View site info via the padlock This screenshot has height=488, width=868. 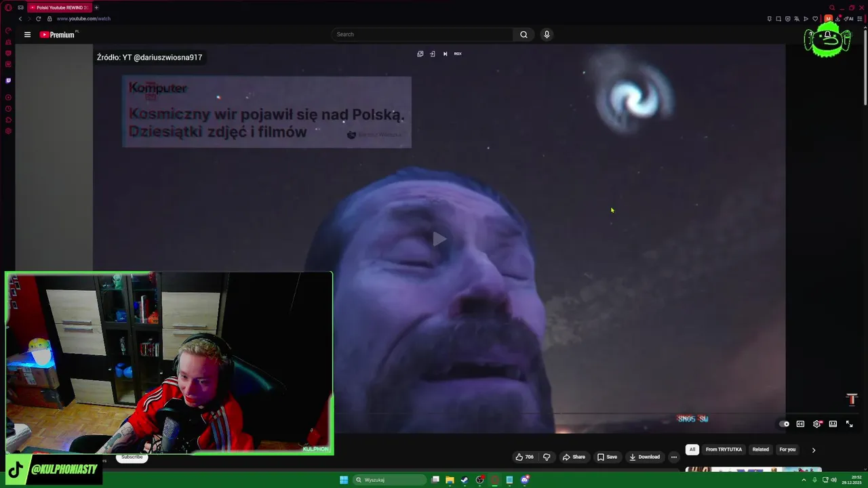[x=50, y=18]
